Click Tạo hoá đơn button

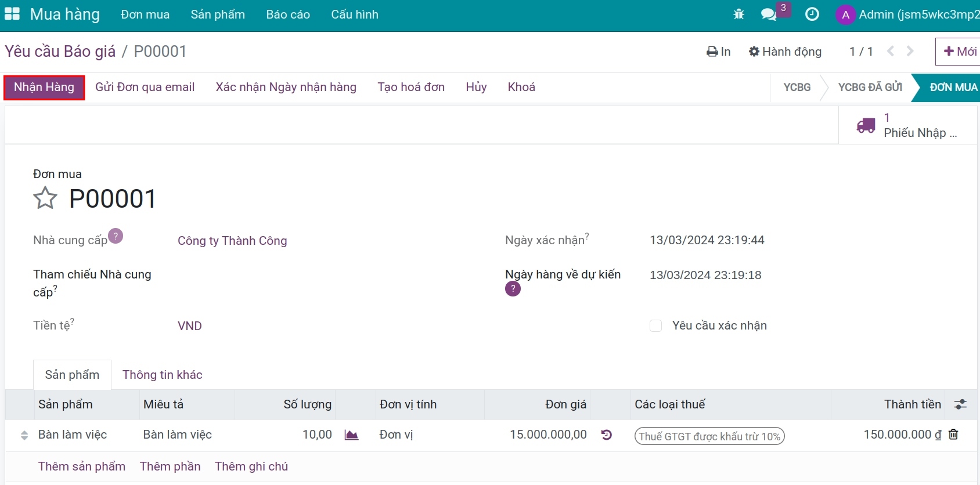[x=411, y=87]
